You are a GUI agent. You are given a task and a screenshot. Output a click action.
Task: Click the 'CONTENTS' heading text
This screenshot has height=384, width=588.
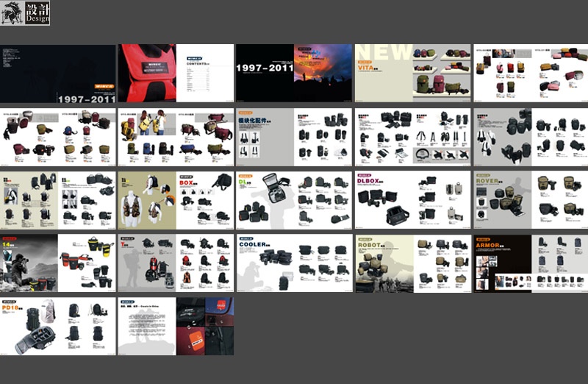197,64
